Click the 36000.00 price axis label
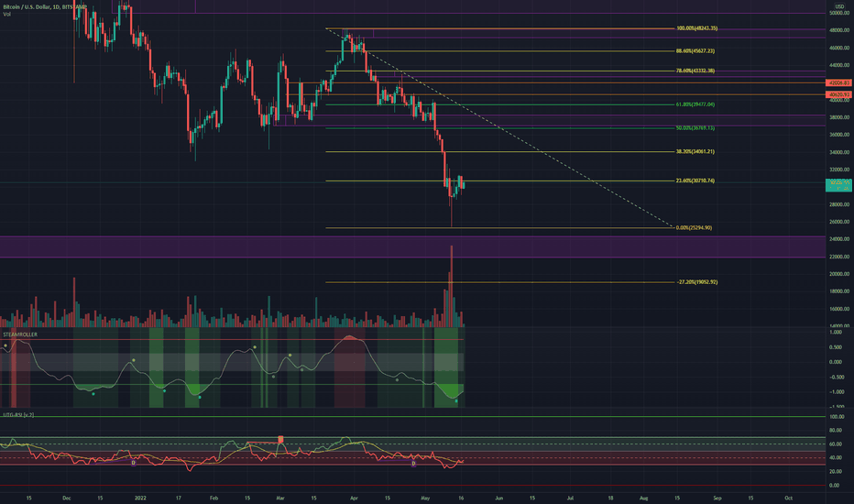Screen dimensions: 854x504 [x=839, y=135]
